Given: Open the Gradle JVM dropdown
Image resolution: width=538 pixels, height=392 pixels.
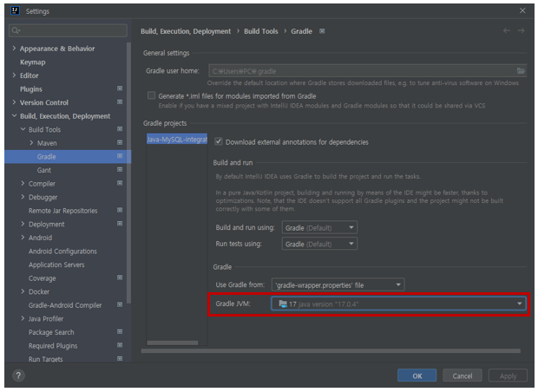Looking at the screenshot, I should (x=398, y=304).
